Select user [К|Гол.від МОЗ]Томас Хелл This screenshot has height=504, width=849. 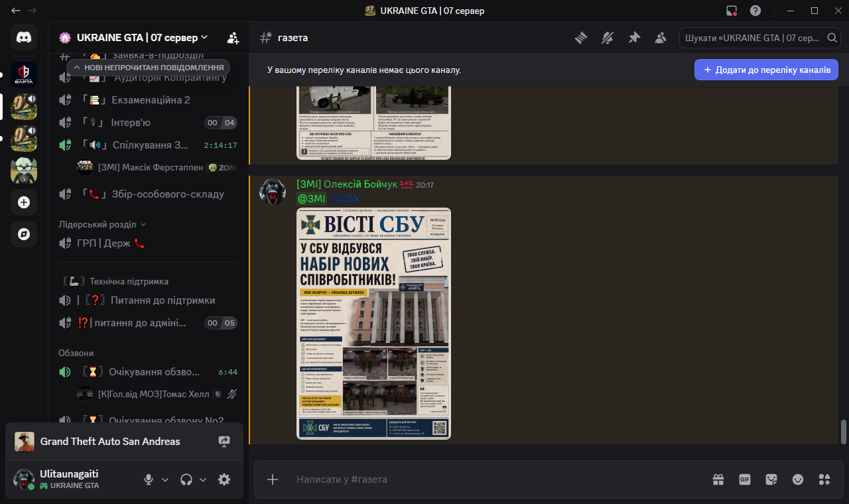point(157,394)
